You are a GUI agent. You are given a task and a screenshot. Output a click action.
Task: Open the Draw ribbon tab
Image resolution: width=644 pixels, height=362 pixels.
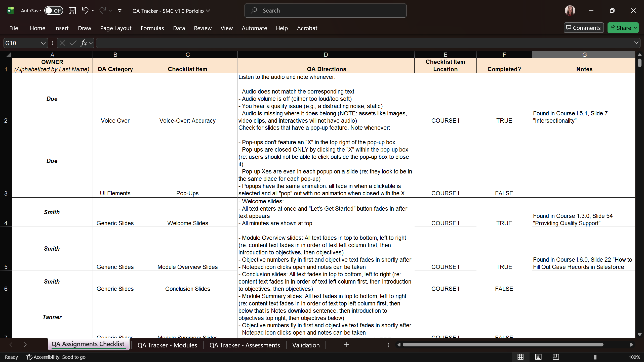85,28
